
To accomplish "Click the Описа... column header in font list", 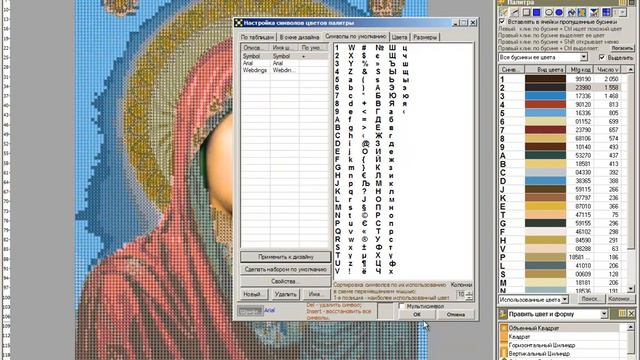I will coord(255,48).
